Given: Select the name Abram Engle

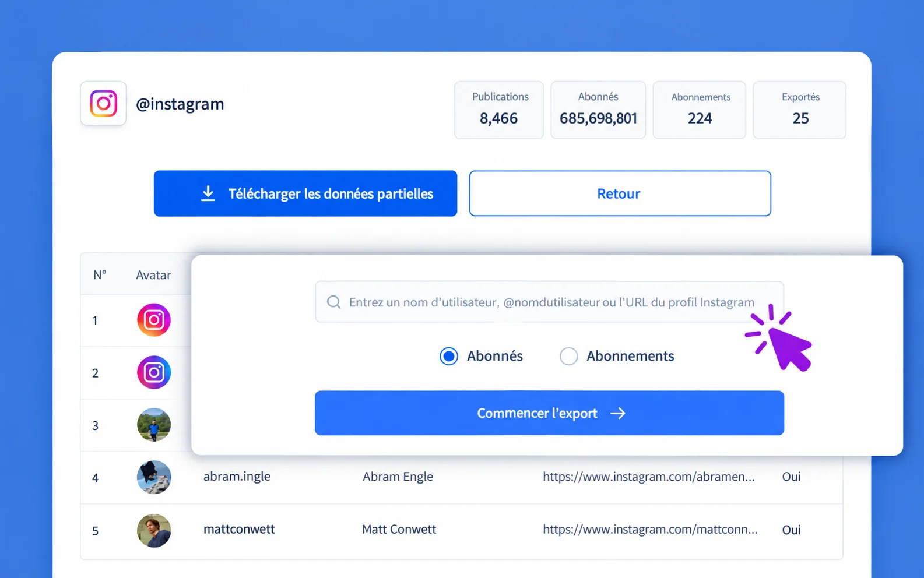Looking at the screenshot, I should click(398, 477).
